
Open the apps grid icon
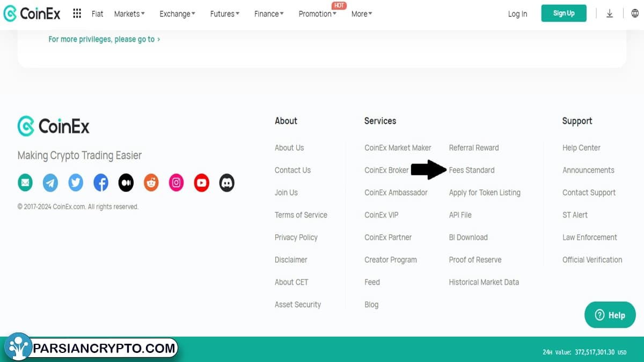tap(77, 13)
